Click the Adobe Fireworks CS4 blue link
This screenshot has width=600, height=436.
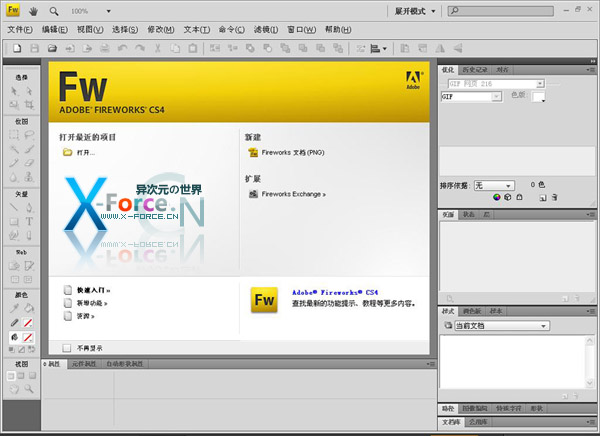(335, 292)
